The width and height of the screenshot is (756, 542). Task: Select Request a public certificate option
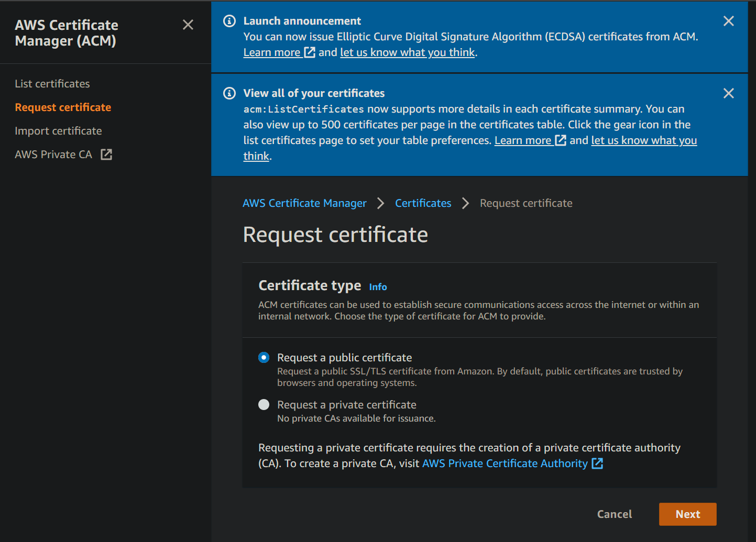(x=264, y=358)
